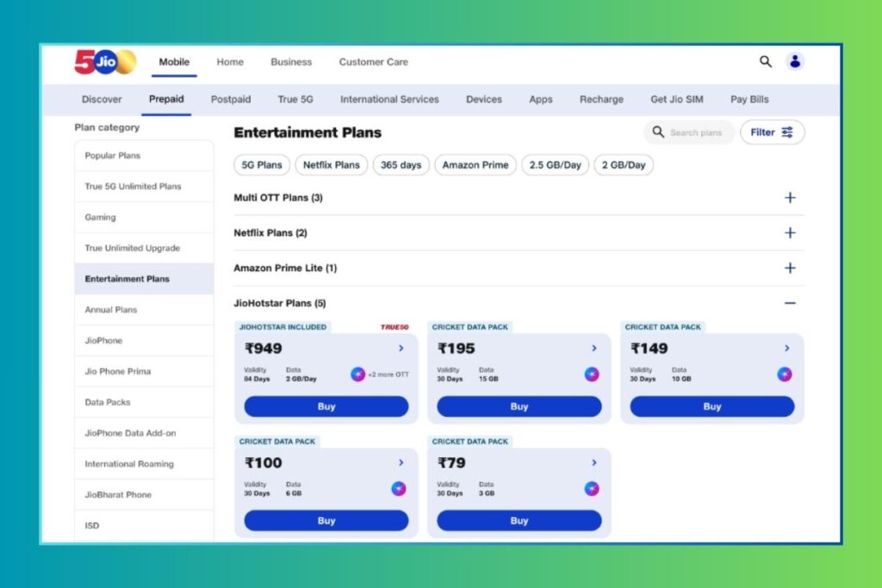Click the JioHotstar icon on the ₹149 plan

[784, 374]
